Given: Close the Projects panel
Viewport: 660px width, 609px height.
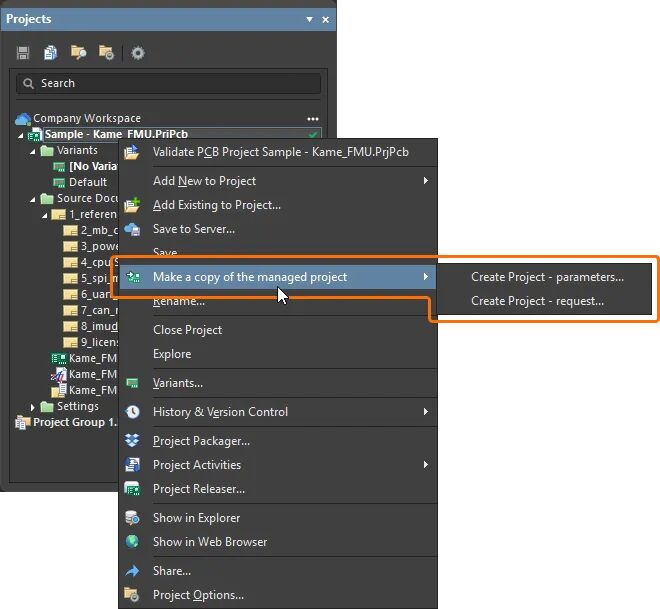Looking at the screenshot, I should coord(324,19).
